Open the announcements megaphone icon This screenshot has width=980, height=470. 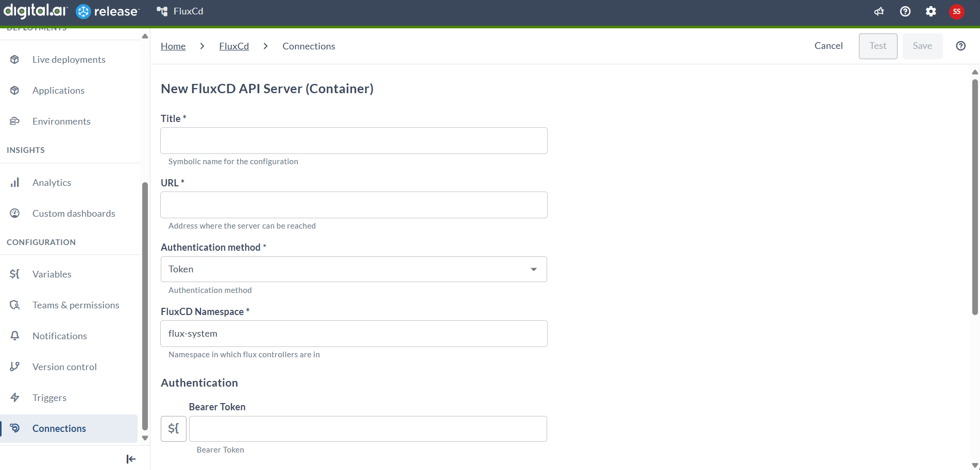pyautogui.click(x=879, y=11)
